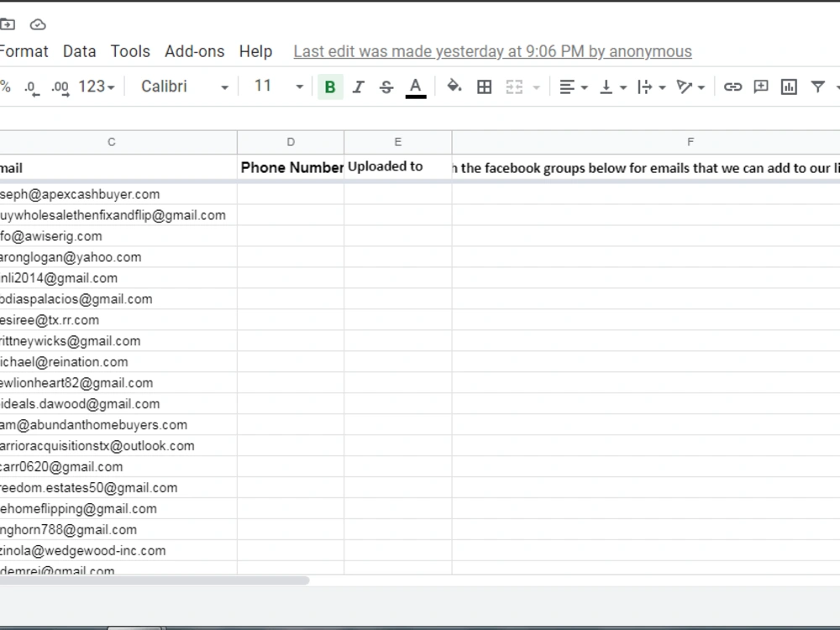Viewport: 840px width, 630px height.
Task: Select the tx.rr.com email cell
Action: 118,320
